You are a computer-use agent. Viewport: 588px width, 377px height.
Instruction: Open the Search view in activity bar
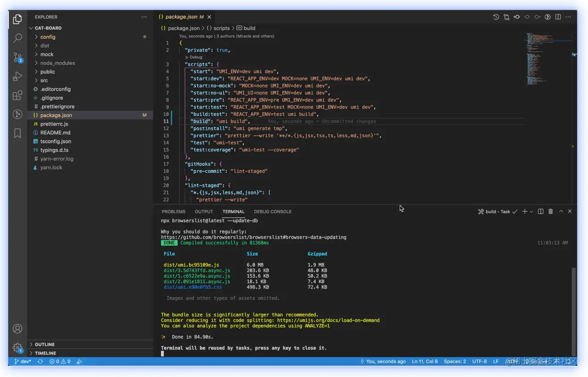[17, 38]
